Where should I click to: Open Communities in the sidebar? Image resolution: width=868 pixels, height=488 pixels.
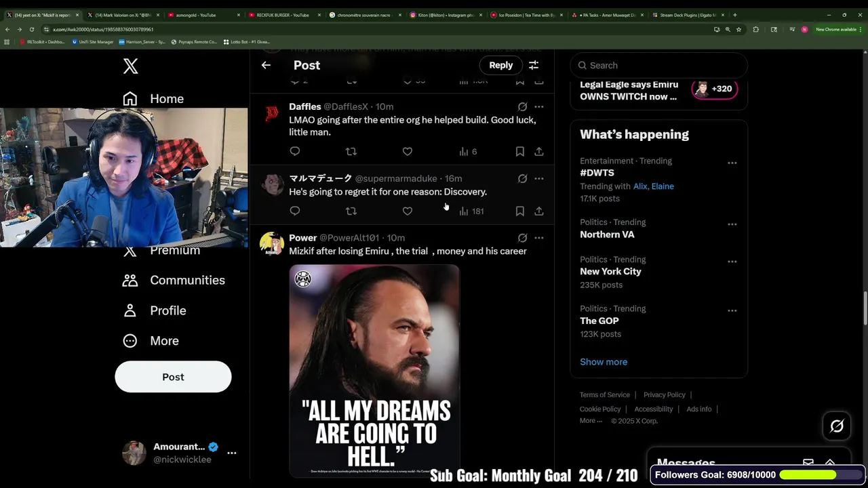click(174, 280)
